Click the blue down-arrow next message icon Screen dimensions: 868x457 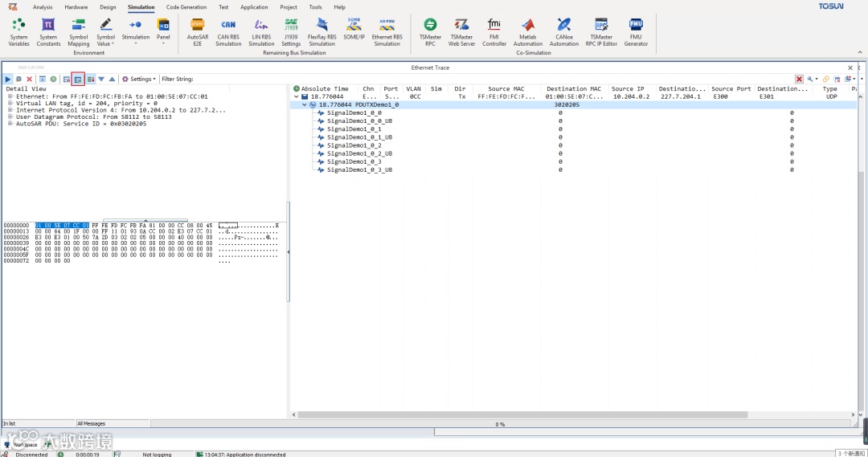pos(101,80)
